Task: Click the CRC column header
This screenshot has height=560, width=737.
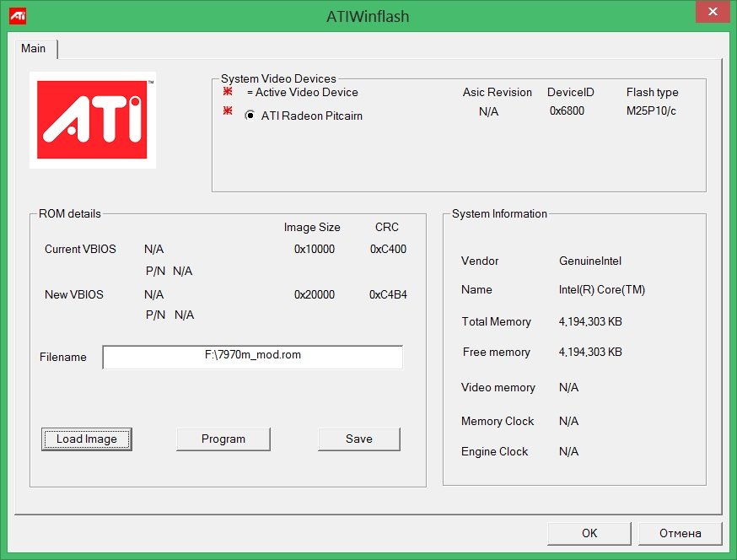Action: coord(387,227)
